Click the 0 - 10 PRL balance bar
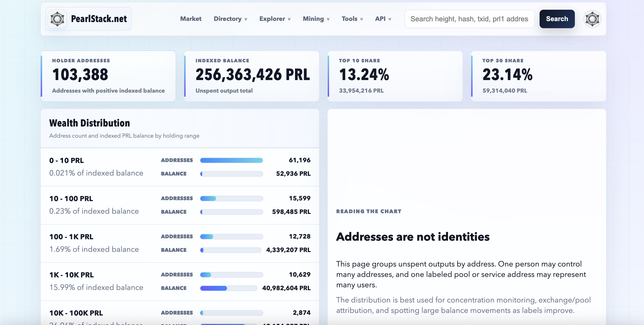Image resolution: width=644 pixels, height=325 pixels. pyautogui.click(x=232, y=174)
